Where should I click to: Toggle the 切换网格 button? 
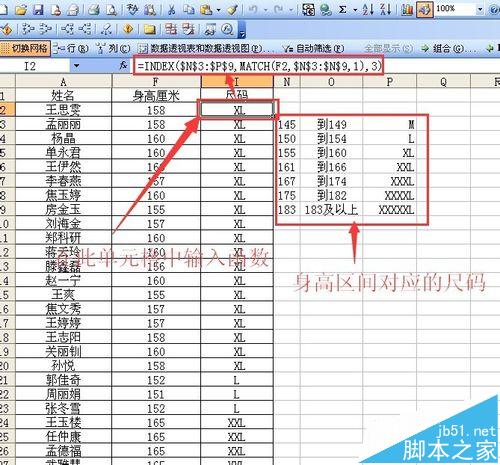pos(25,49)
